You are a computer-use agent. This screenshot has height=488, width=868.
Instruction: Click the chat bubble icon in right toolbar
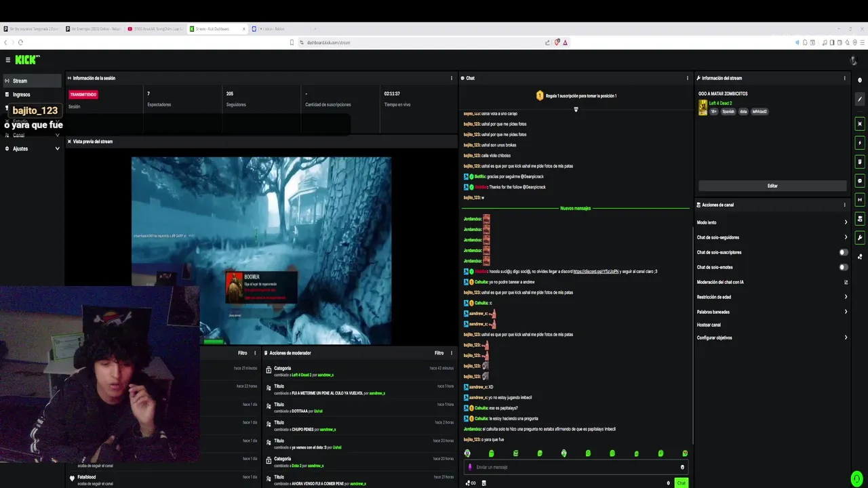click(860, 181)
